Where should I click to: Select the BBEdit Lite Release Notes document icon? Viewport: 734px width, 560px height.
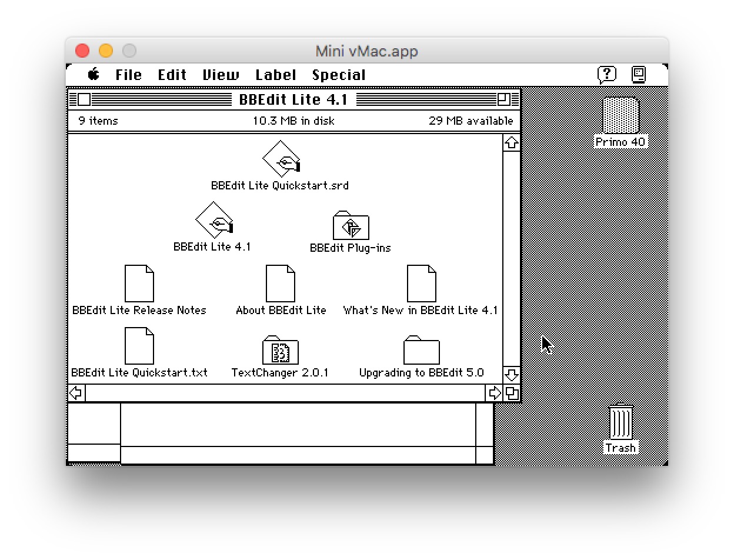(139, 283)
